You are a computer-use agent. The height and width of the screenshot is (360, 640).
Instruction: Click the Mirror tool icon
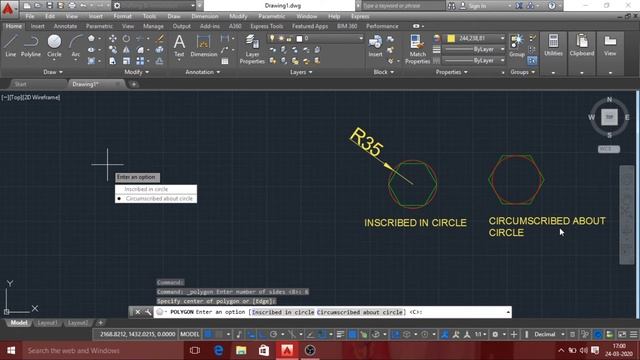[127, 49]
